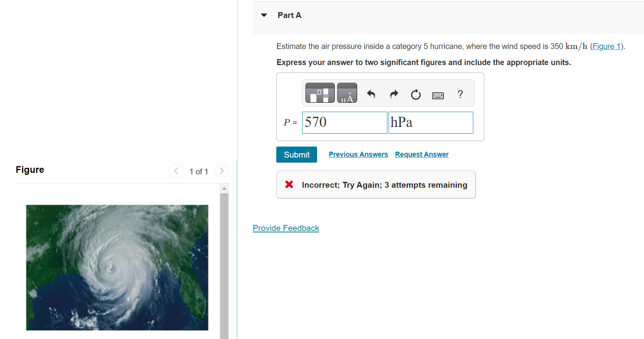The height and width of the screenshot is (339, 644).
Task: Select the 'Incorrect; Try Again' message
Action: coord(385,185)
